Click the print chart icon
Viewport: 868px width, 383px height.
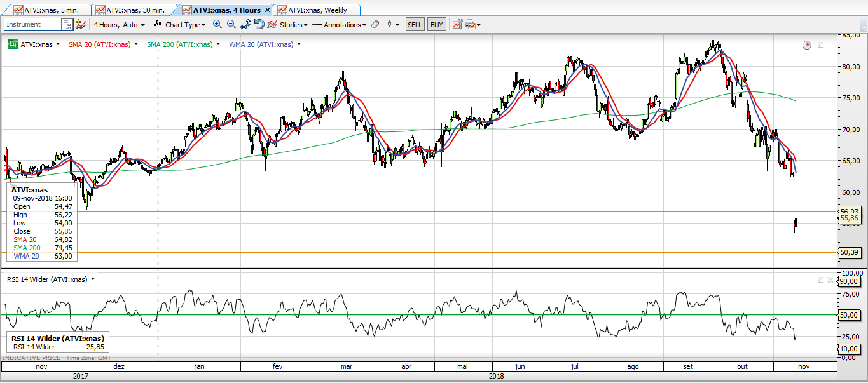[x=470, y=24]
